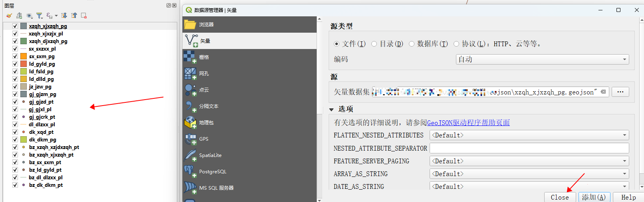
Task: Open the Layer Styling panel brush icon
Action: click(x=9, y=16)
